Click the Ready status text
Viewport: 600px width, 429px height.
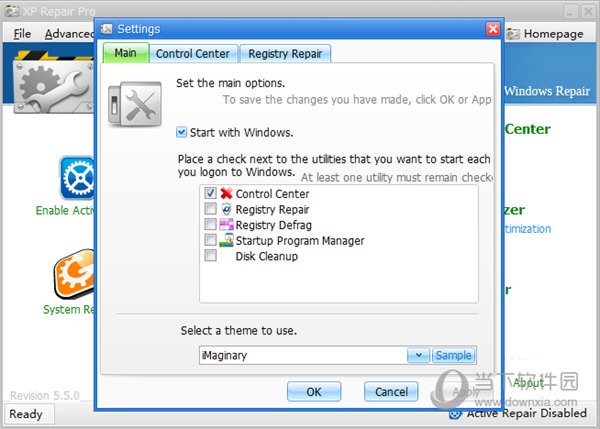coord(26,414)
